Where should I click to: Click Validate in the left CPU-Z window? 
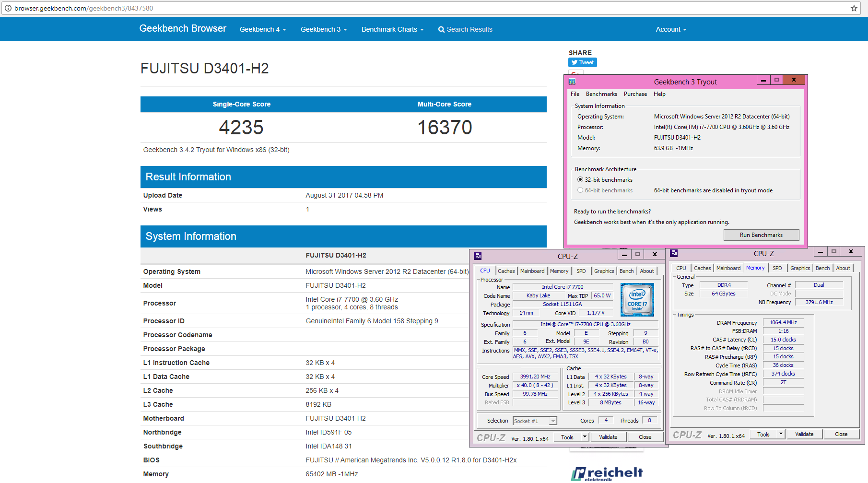(x=608, y=437)
